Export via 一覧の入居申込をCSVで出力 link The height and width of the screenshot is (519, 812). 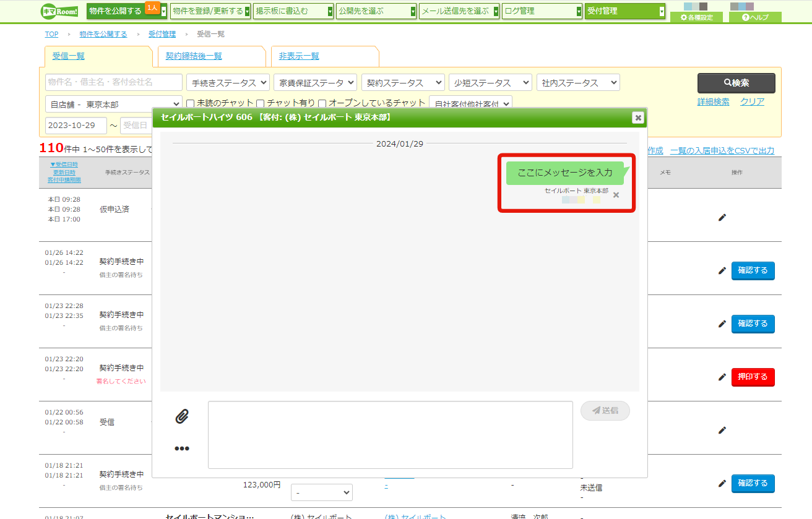[722, 151]
